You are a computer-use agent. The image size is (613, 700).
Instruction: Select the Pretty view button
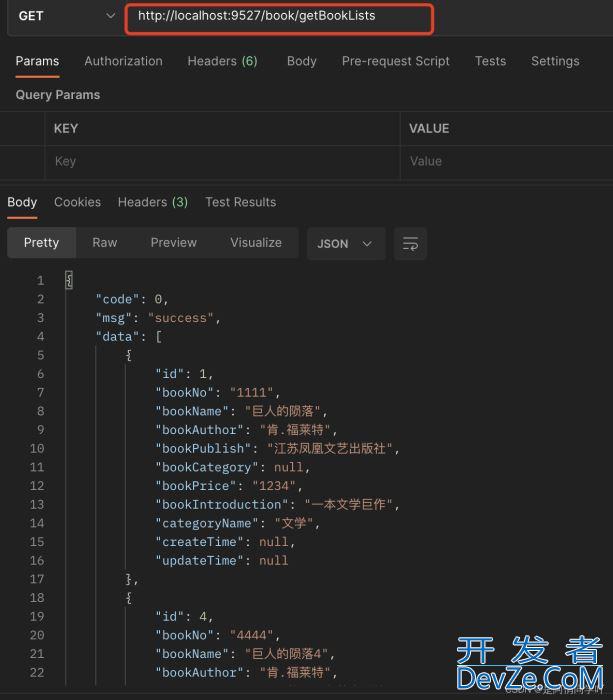(x=42, y=243)
